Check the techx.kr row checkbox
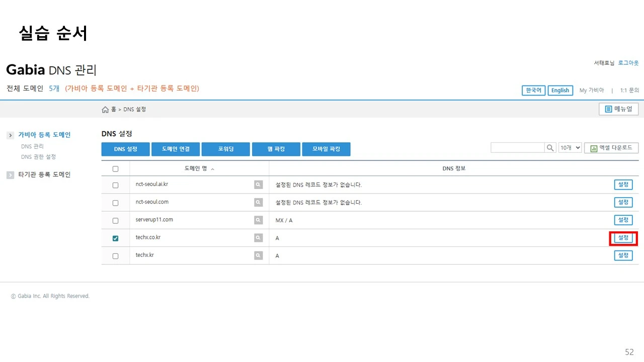This screenshot has height=362, width=644. tap(115, 256)
